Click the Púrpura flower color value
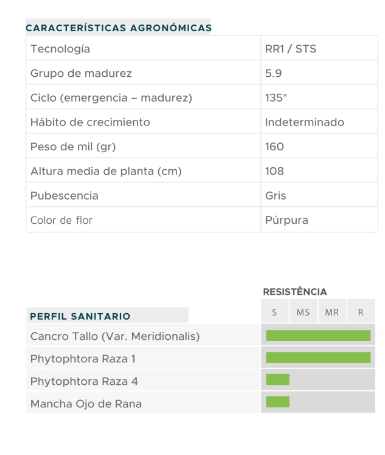 (287, 220)
